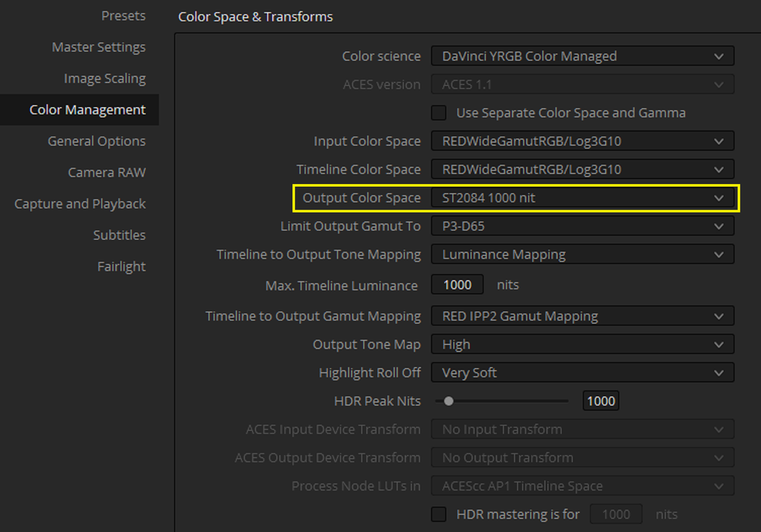Toggle HDR mastering is for checkbox

(x=439, y=514)
